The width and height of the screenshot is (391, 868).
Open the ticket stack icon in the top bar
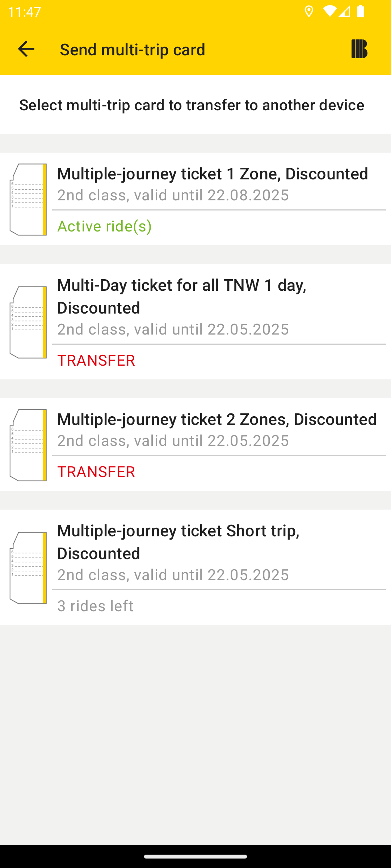click(359, 49)
